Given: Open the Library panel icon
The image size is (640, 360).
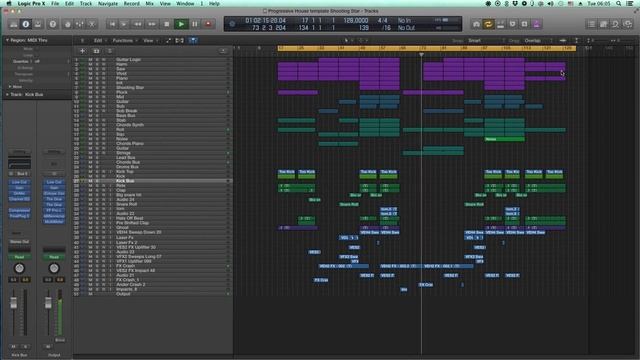Looking at the screenshot, I should [13, 24].
